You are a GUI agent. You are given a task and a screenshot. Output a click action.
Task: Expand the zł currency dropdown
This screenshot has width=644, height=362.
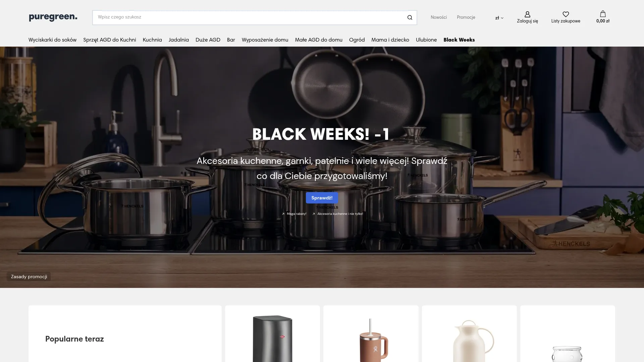coord(499,18)
